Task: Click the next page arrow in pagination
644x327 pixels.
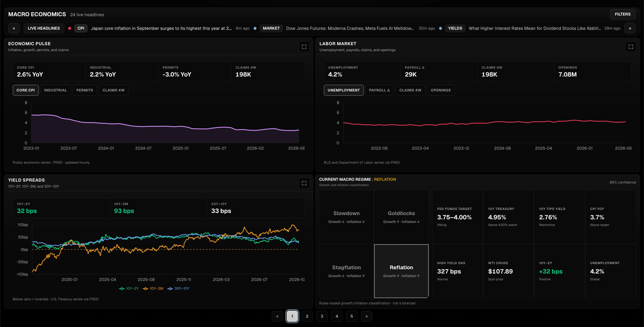Action: [367, 316]
